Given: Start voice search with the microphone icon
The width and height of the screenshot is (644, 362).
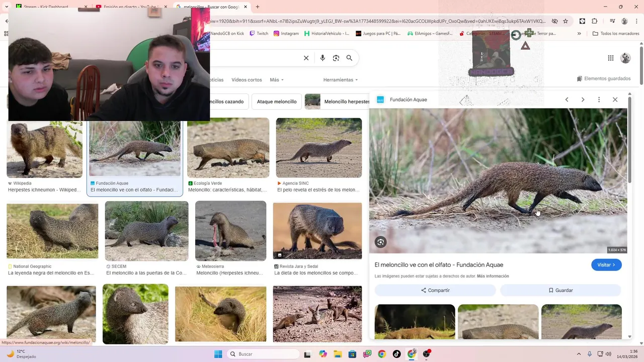Looking at the screenshot, I should tap(323, 58).
